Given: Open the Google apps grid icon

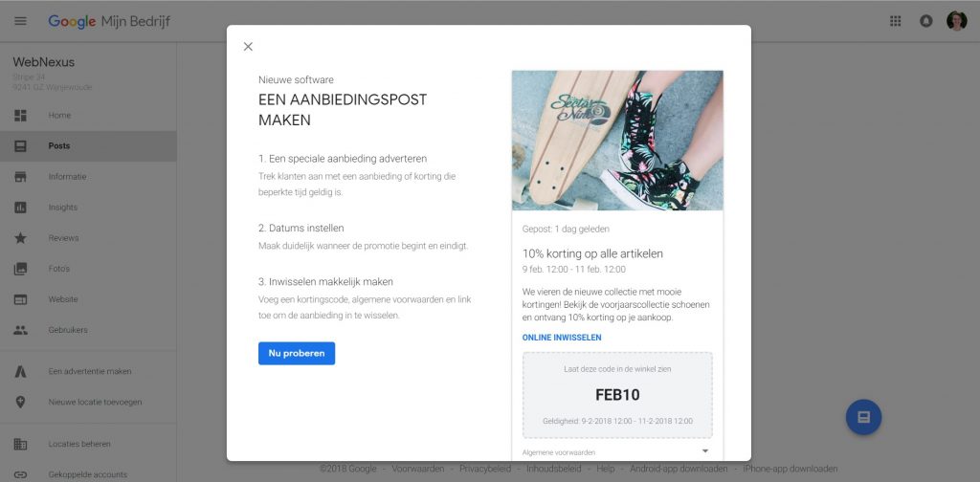Looking at the screenshot, I should tap(895, 21).
